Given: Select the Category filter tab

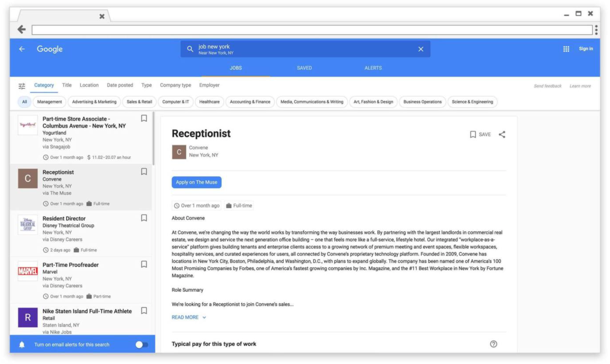Looking at the screenshot, I should pos(44,85).
